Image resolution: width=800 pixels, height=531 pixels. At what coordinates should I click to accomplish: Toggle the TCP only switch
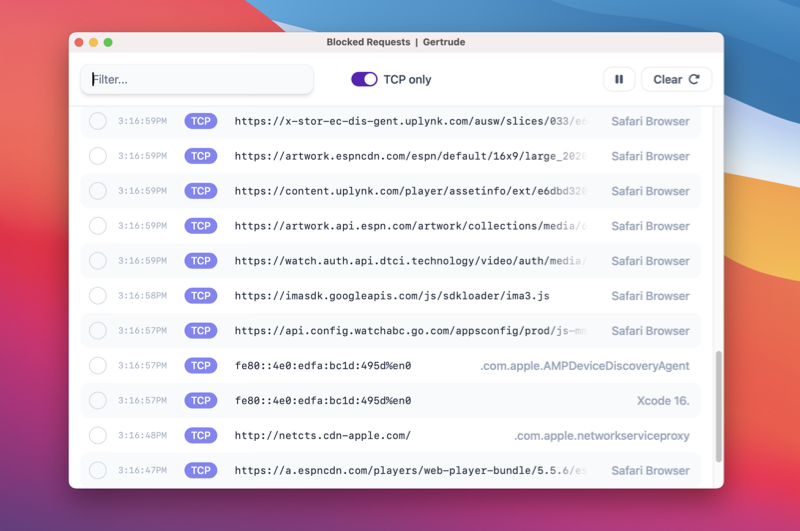(x=364, y=80)
